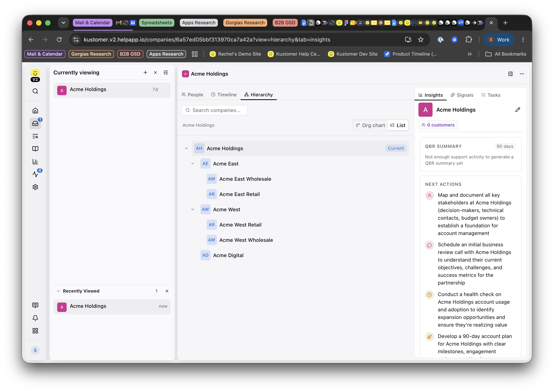Toggle the side panel layout icon
Image resolution: width=554 pixels, height=392 pixels.
click(x=511, y=74)
